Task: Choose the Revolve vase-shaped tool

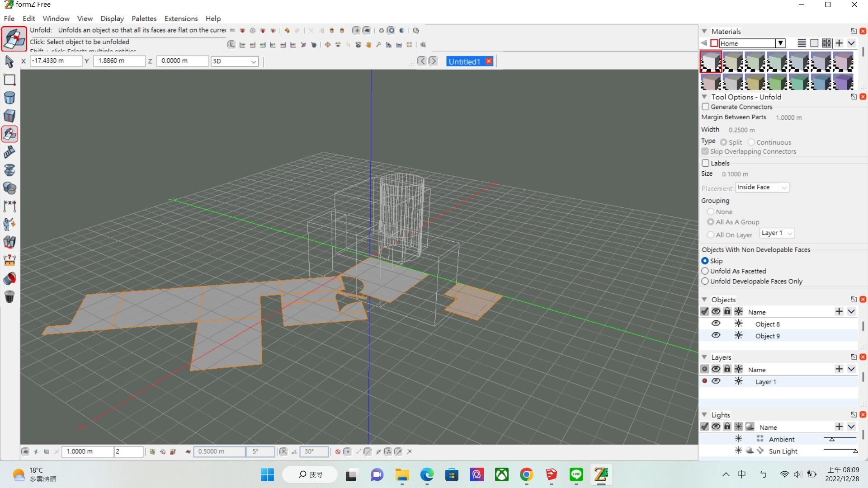Action: pos(9,170)
